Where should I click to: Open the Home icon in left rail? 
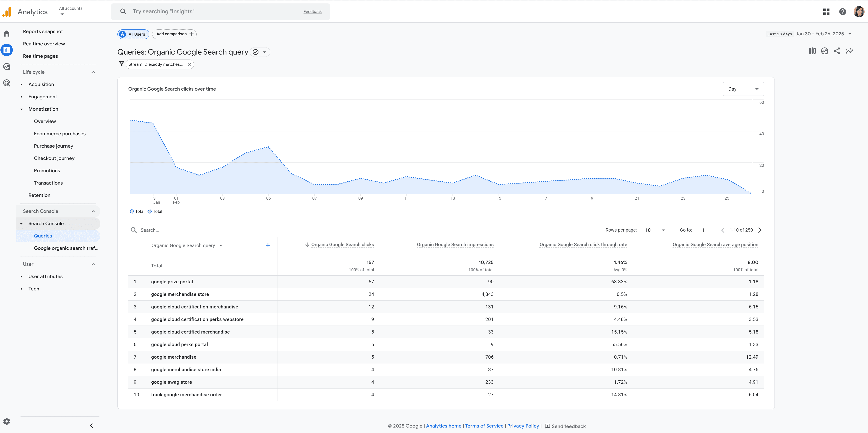(x=7, y=34)
